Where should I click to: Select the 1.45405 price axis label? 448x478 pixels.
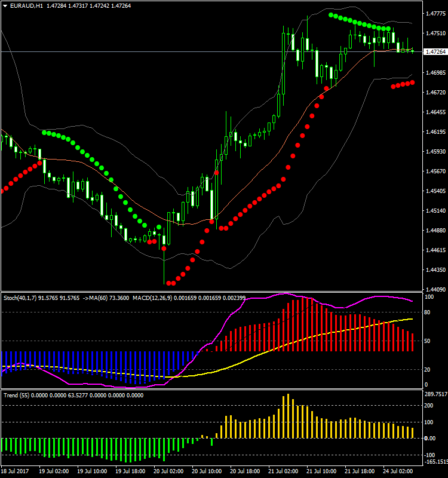pyautogui.click(x=435, y=191)
